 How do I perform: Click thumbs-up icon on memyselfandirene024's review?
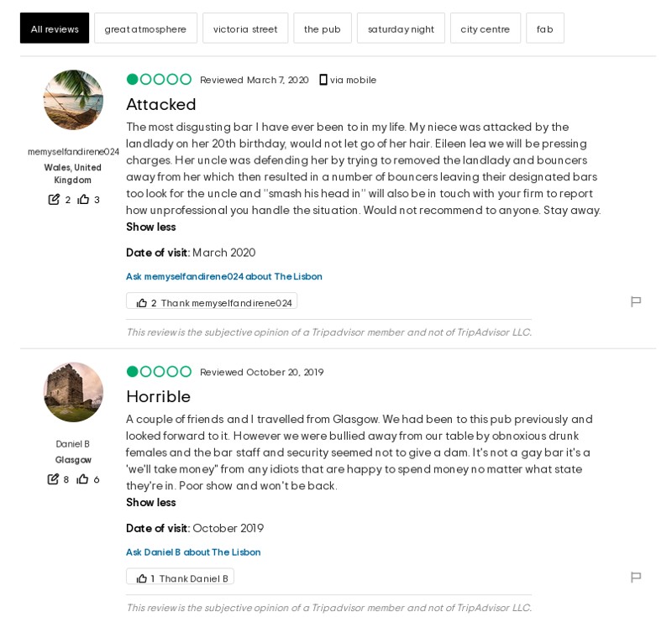coord(142,303)
